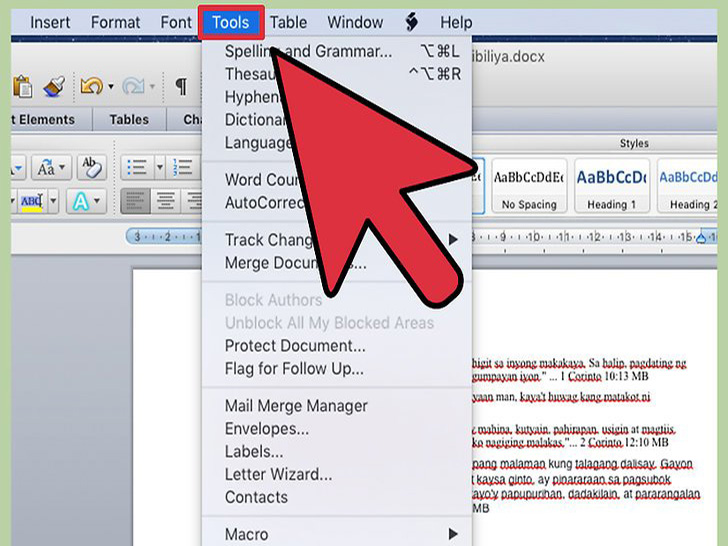The height and width of the screenshot is (546, 728).
Task: Open the script menu icon in menu bar
Action: [x=411, y=22]
